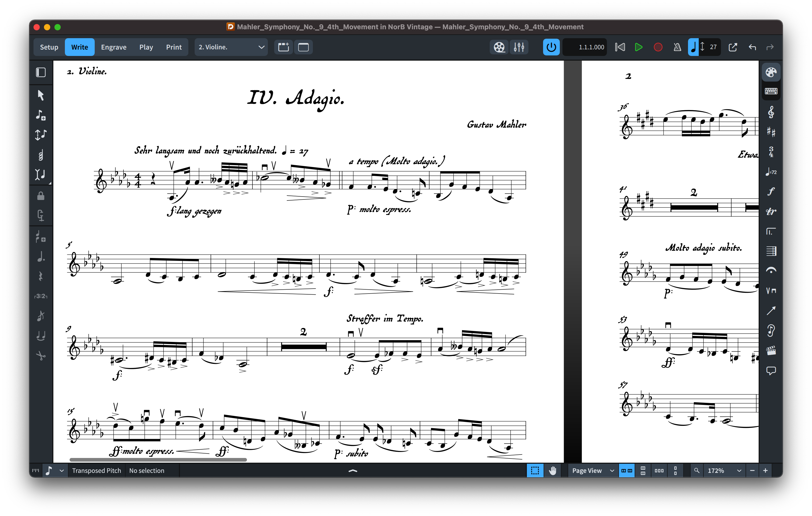
Task: Toggle full-screen window layout icon
Action: [x=303, y=47]
